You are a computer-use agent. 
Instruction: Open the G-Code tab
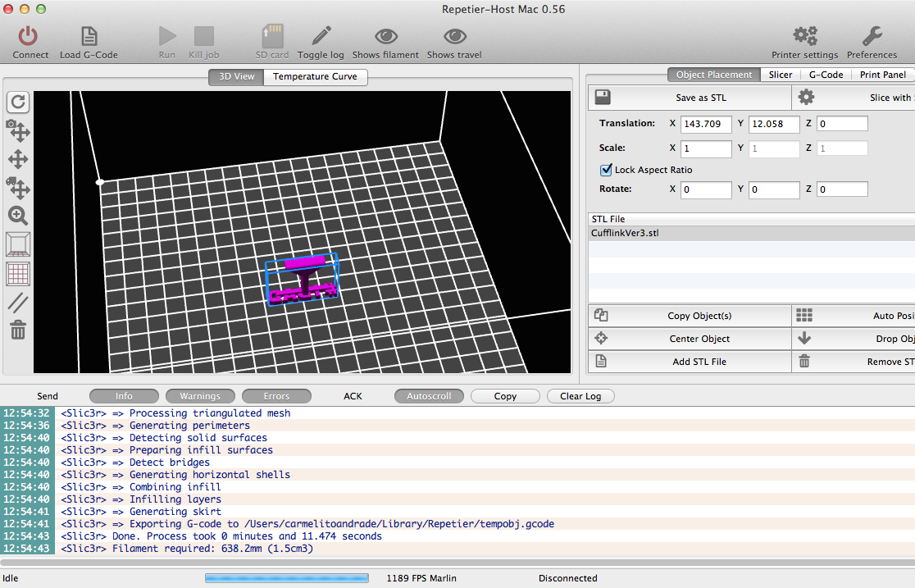tap(826, 75)
